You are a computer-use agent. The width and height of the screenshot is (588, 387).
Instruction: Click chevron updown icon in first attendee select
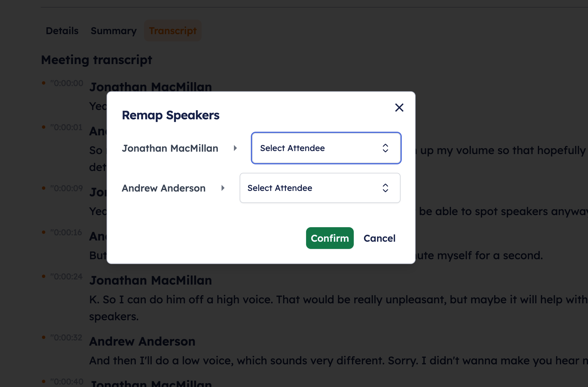point(385,148)
